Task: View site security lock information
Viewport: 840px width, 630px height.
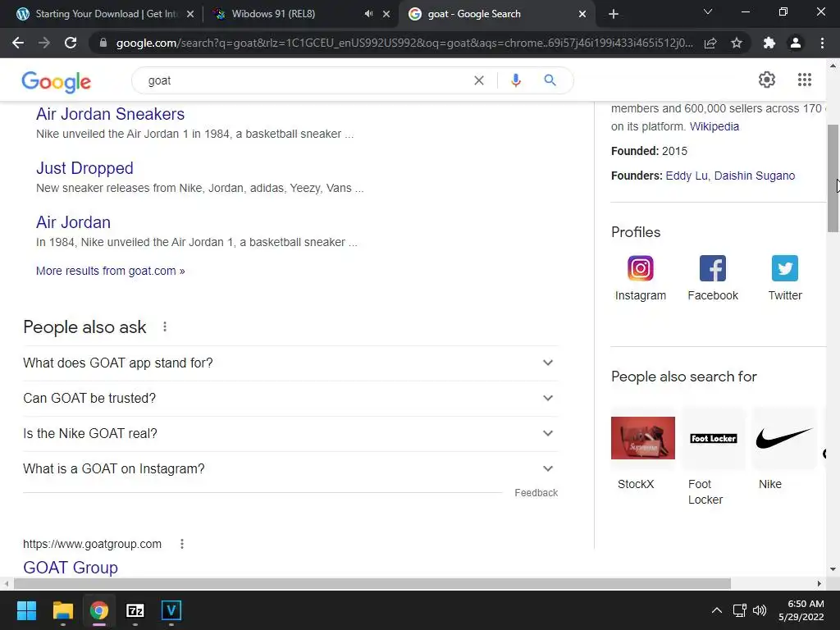Action: [x=103, y=43]
